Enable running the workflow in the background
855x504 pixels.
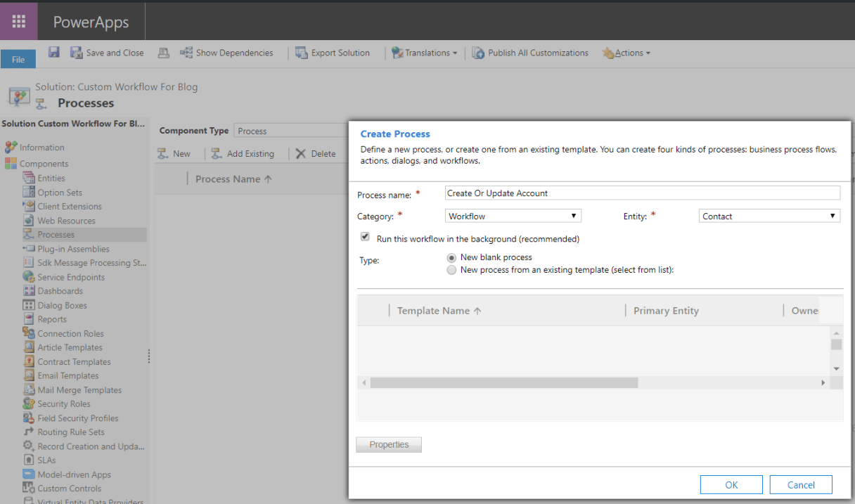pos(365,236)
